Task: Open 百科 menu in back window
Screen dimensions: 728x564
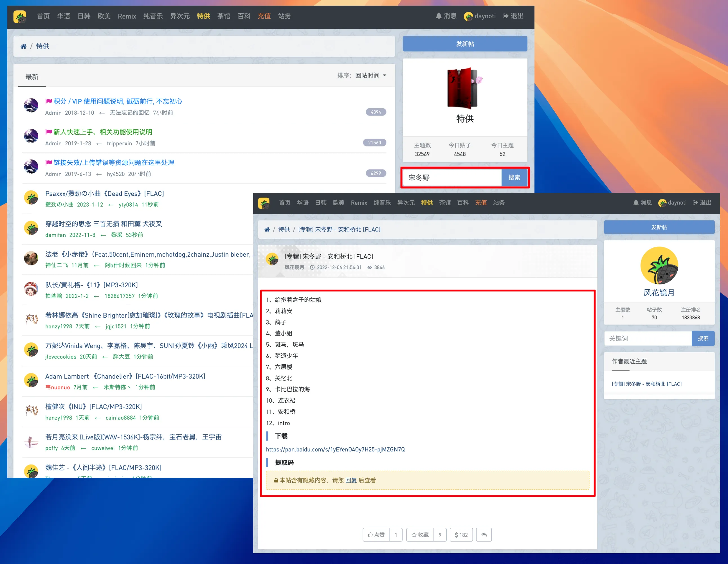Action: (244, 16)
